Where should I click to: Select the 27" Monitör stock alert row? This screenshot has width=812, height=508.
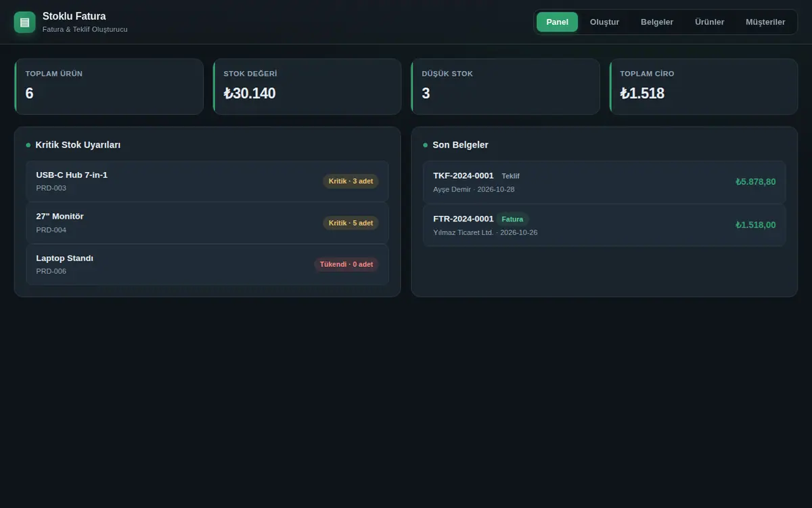tap(207, 223)
